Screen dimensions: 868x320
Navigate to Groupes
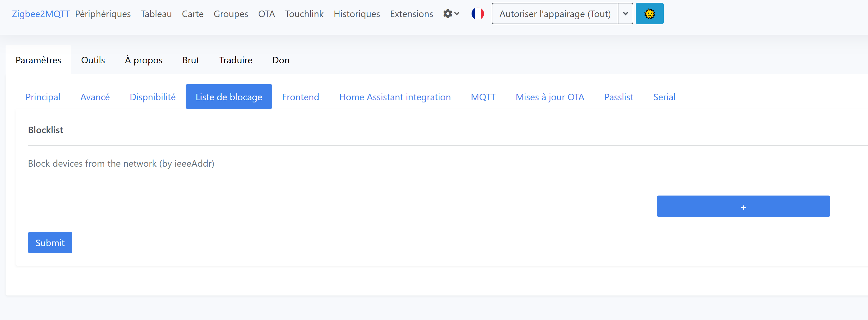tap(231, 14)
